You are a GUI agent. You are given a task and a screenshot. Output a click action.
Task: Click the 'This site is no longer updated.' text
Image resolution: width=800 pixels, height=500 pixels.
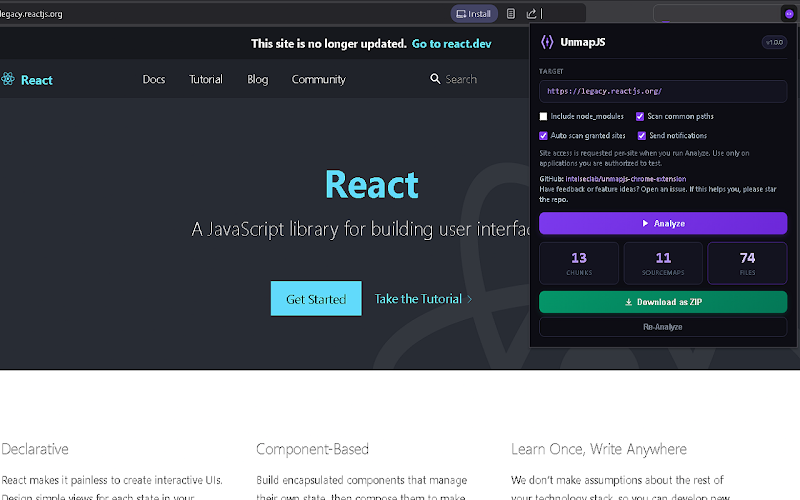pyautogui.click(x=329, y=44)
